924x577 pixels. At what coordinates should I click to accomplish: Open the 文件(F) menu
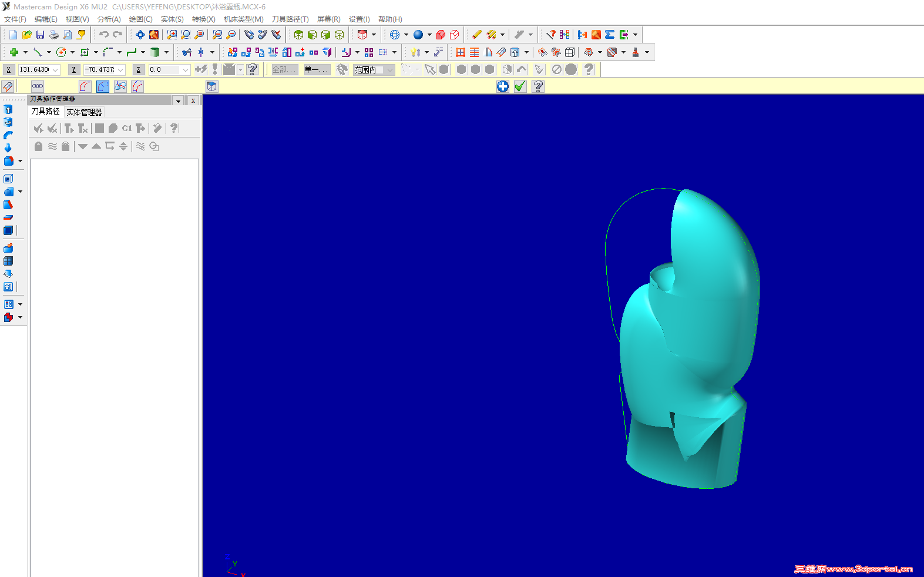click(15, 19)
